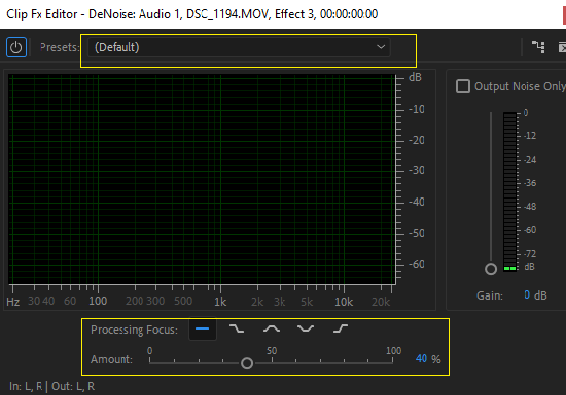Viewport: 566px width, 395px height.
Task: Open the channel map routing icon
Action: 538,47
